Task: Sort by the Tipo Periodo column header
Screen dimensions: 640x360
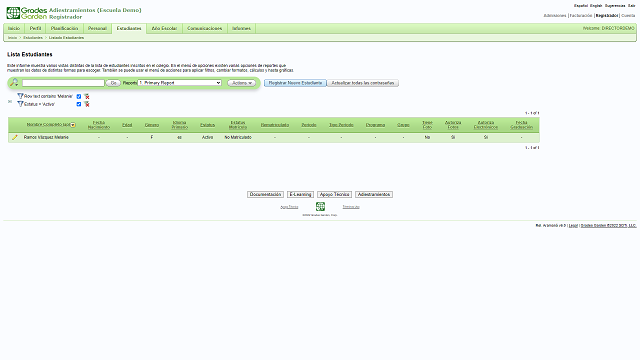Action: [341, 125]
